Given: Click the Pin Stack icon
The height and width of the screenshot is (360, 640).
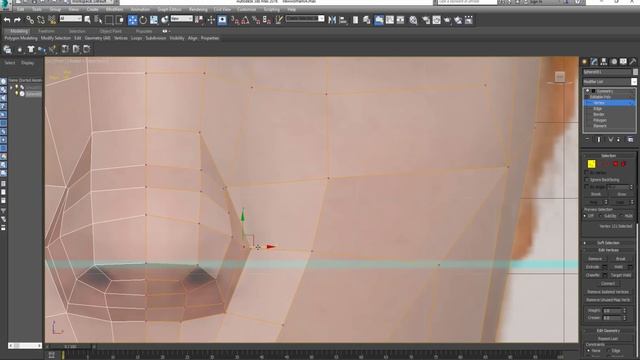Looking at the screenshot, I should pyautogui.click(x=587, y=140).
